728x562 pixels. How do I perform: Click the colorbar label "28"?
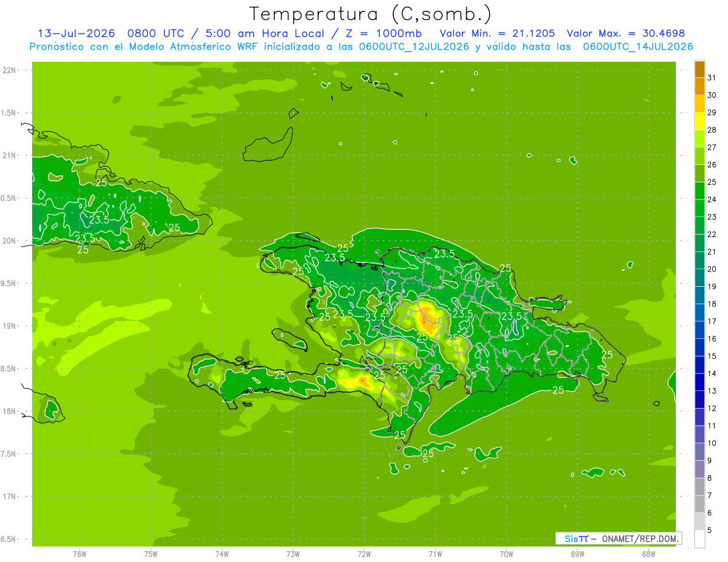(712, 130)
